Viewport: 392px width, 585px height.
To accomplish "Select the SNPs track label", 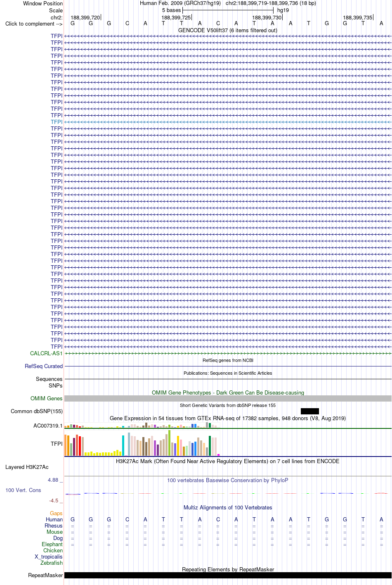I will click(x=55, y=385).
